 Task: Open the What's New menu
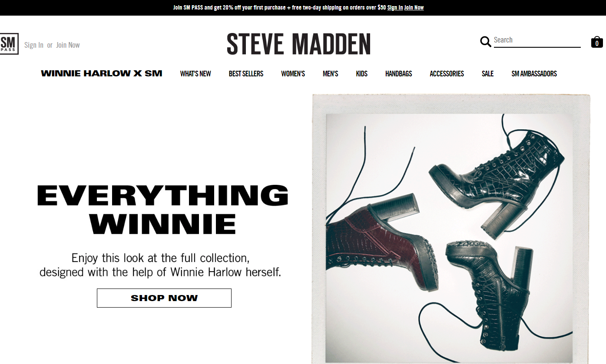[195, 74]
